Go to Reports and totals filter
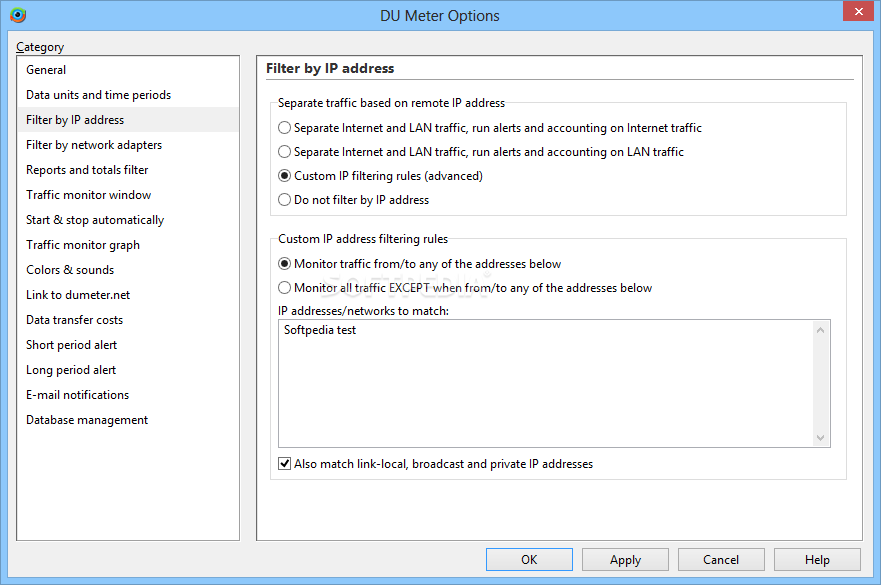 [x=128, y=170]
